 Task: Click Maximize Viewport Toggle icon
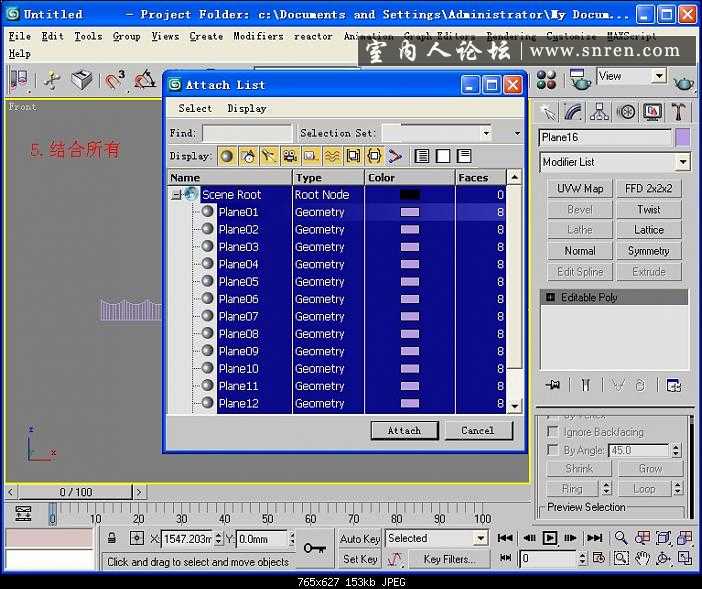[x=685, y=558]
